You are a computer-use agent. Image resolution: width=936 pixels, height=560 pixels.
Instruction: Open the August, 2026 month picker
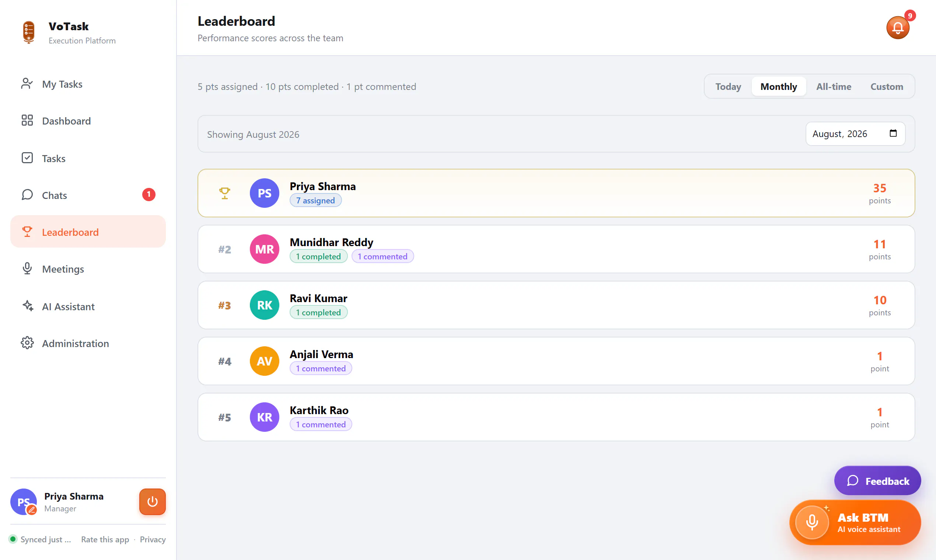click(855, 134)
